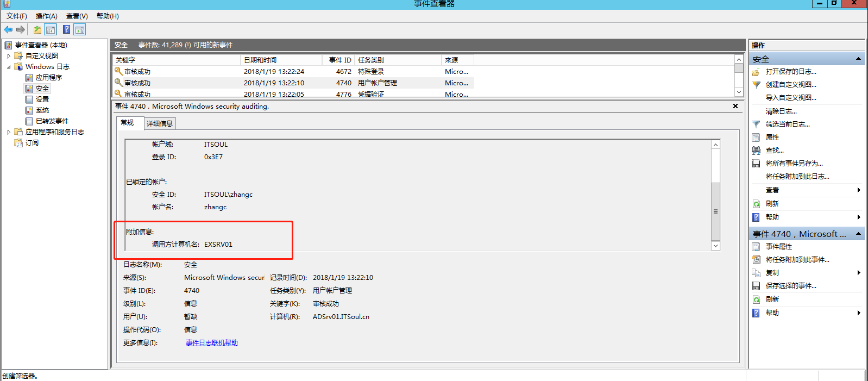Viewport: 868px width, 381px height.
Task: Click 将所有事件另存为... action
Action: click(794, 164)
